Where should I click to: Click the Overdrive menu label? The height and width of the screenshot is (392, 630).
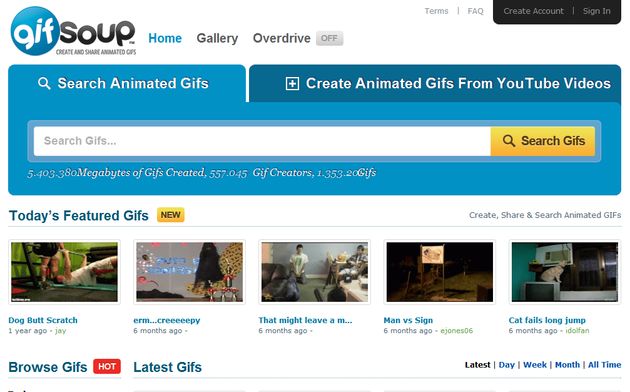[281, 38]
